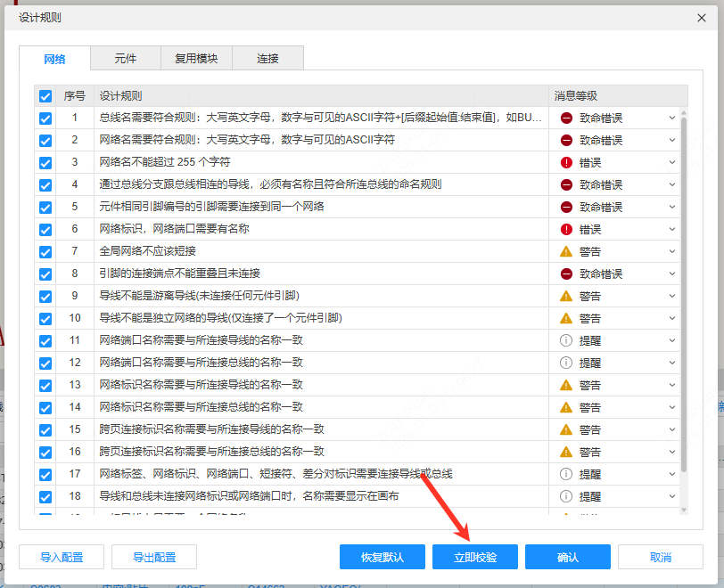Click the red error icon on rule 3

tap(567, 162)
